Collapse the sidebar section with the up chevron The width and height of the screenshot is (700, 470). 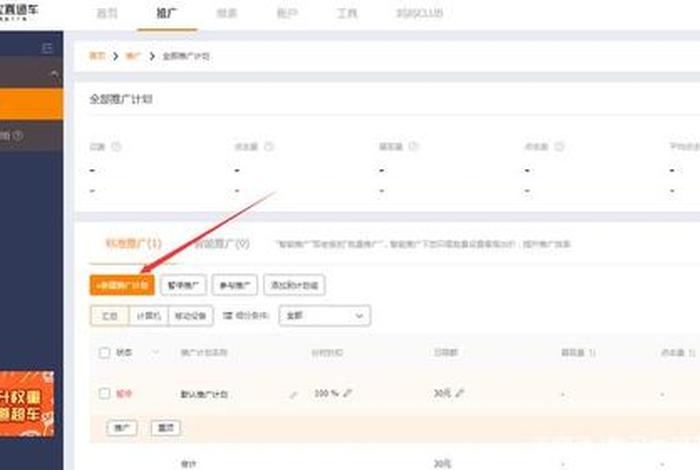pyautogui.click(x=54, y=75)
